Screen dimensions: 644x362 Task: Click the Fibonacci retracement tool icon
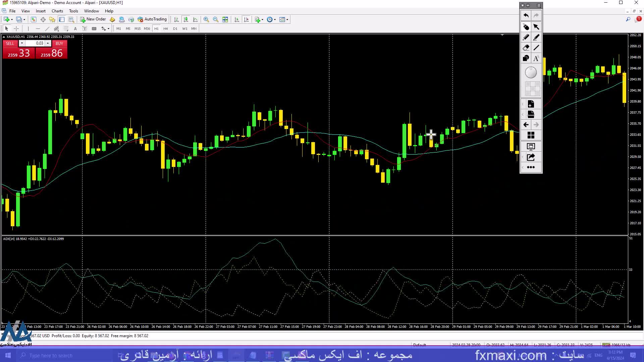click(x=66, y=29)
